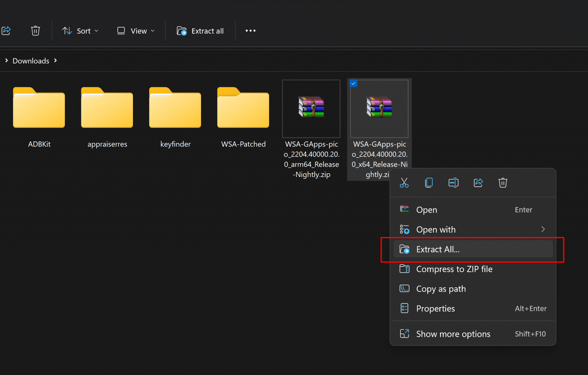Select Compress to ZIP file
The image size is (588, 375).
pyautogui.click(x=454, y=269)
